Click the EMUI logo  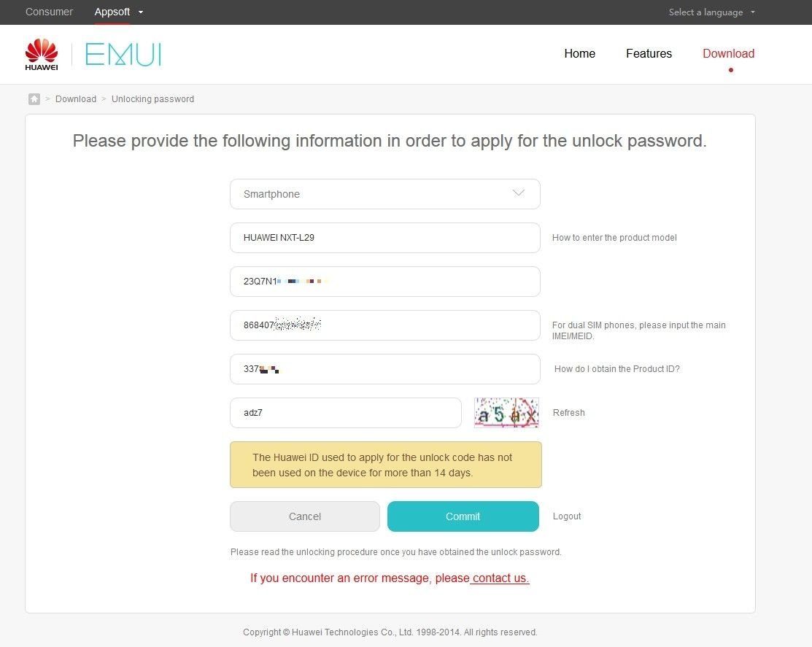tap(123, 55)
